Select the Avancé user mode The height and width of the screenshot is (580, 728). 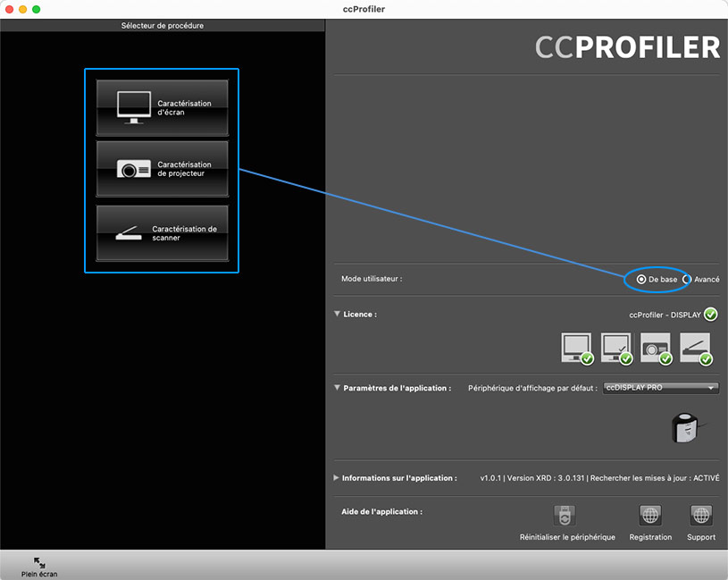tap(686, 279)
